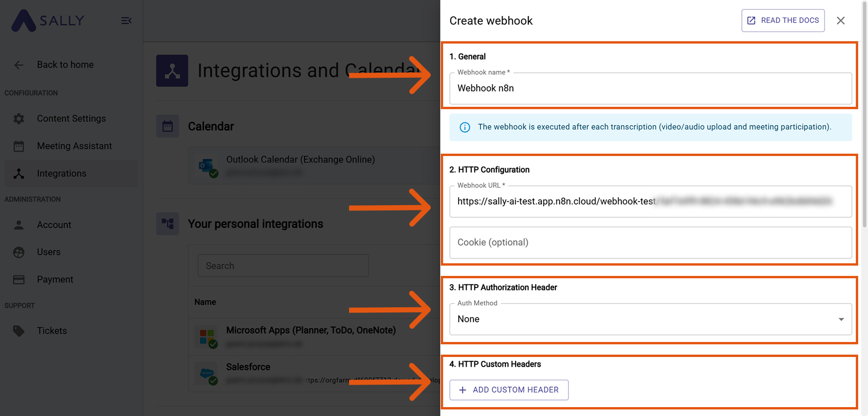Click the Tickets tag icon
The height and width of the screenshot is (416, 868).
(x=19, y=331)
